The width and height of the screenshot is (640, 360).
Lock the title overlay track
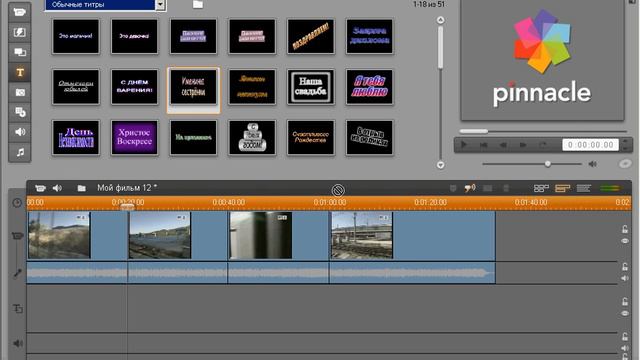tap(625, 302)
